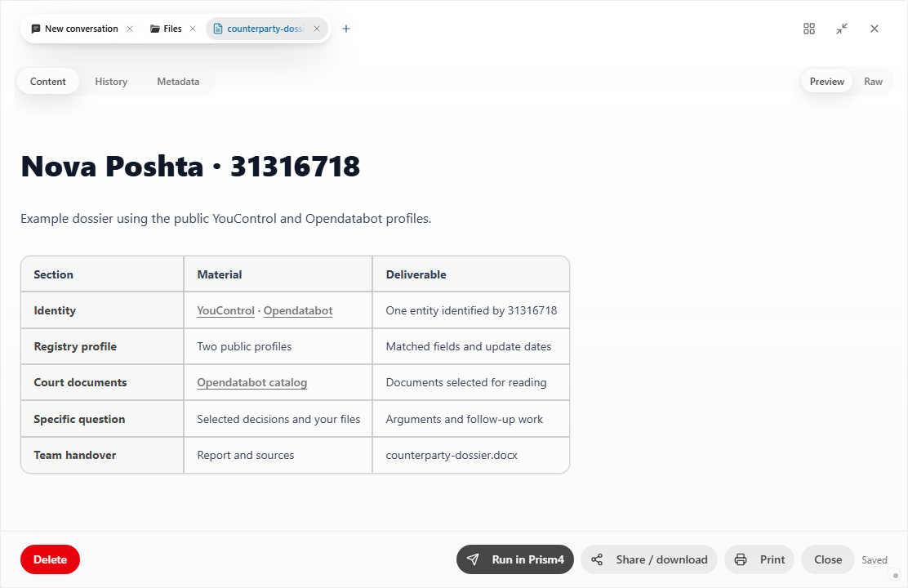Viewport: 908px width, 588px height.
Task: Click the paper plane icon in Run button
Action: pos(473,559)
